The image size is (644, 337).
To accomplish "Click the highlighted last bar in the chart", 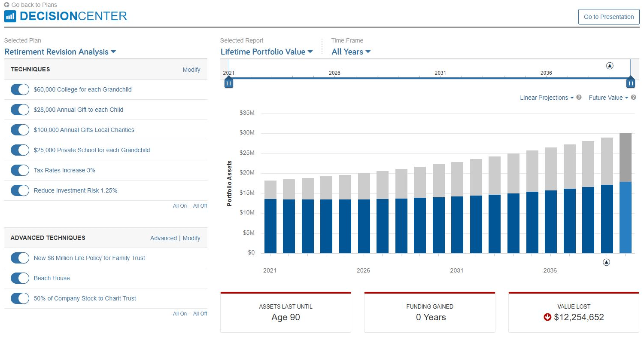I will pos(626,193).
